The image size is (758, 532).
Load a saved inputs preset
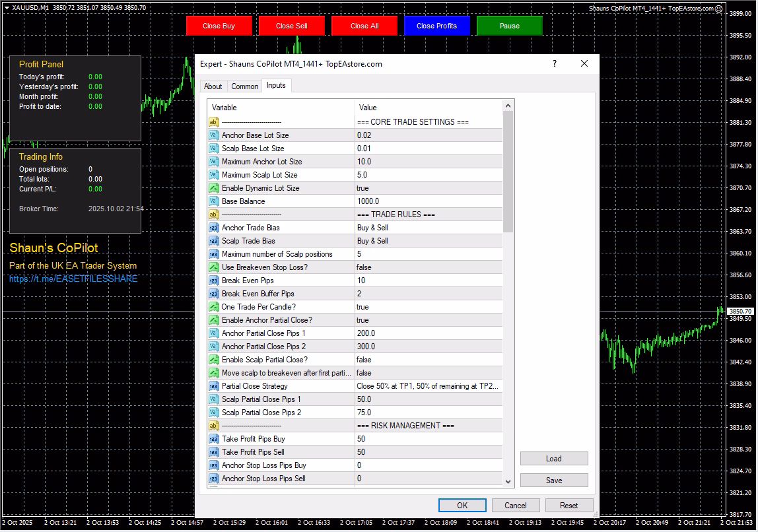point(554,459)
